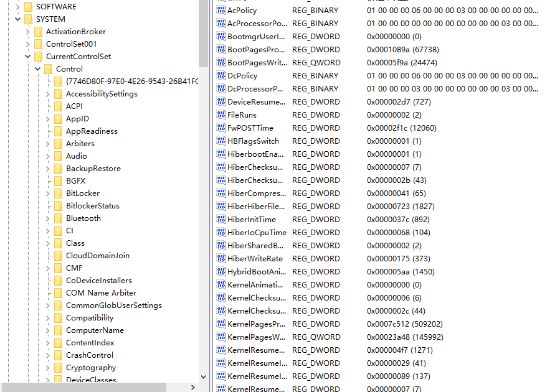
Task: Collapse the CurrentControlSet key
Action: (x=27, y=57)
